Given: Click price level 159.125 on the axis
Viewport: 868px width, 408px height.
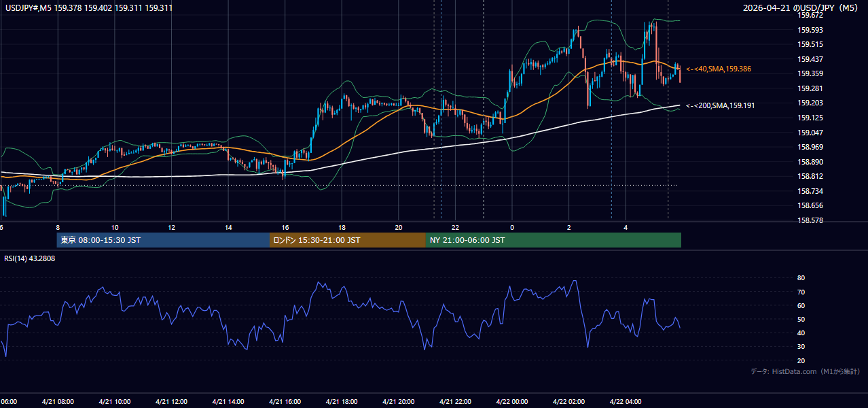Looking at the screenshot, I should 810,118.
